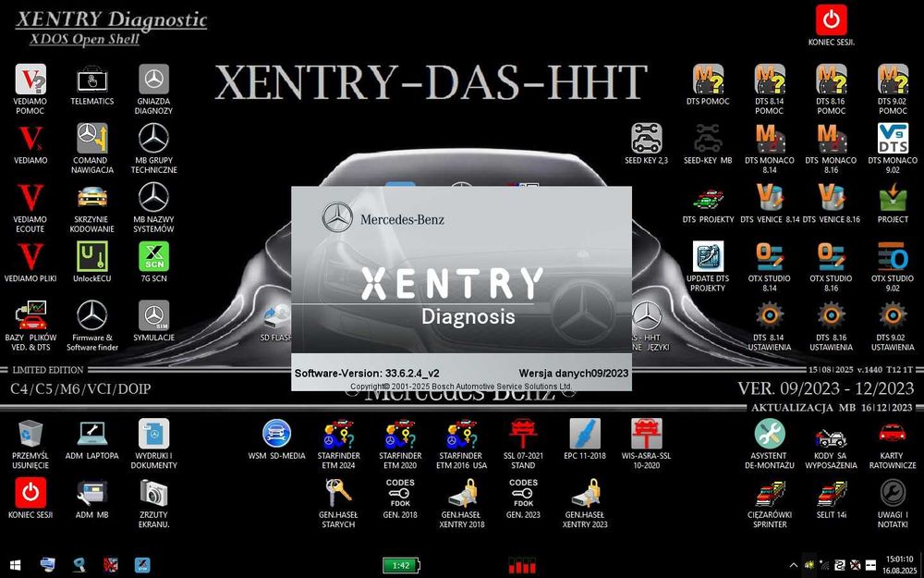Open SKRZYNIE KODOWANIE shortcut
Viewport: 924px width, 578px height.
(x=91, y=198)
